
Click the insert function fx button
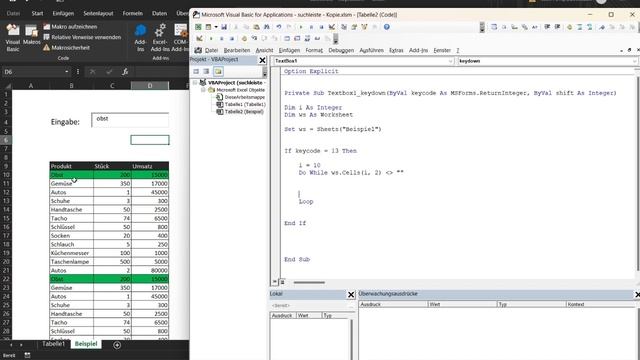tap(125, 72)
